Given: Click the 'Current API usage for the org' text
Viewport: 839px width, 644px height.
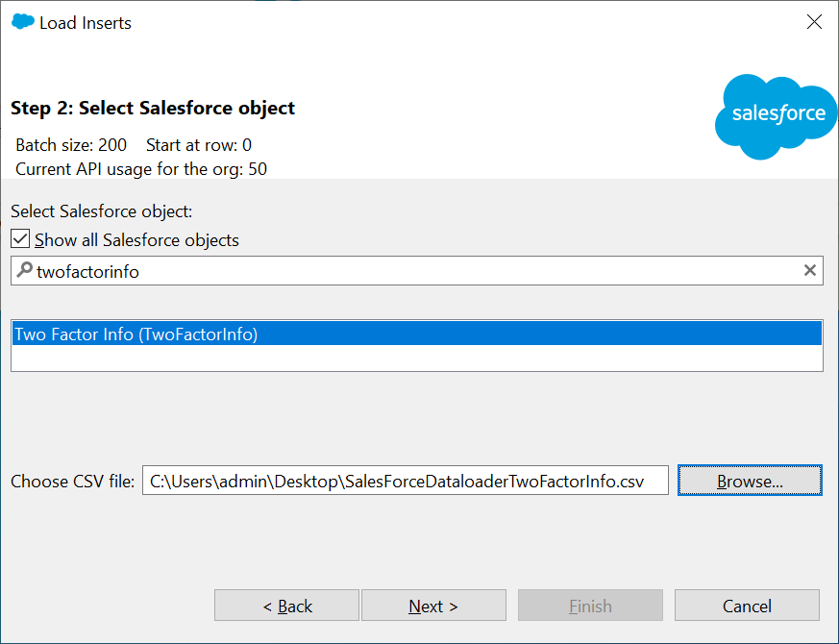Looking at the screenshot, I should click(141, 169).
